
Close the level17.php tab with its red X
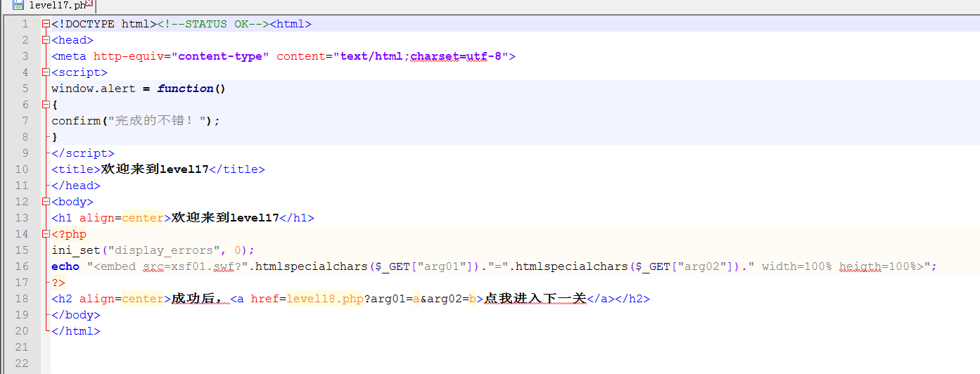click(x=89, y=4)
